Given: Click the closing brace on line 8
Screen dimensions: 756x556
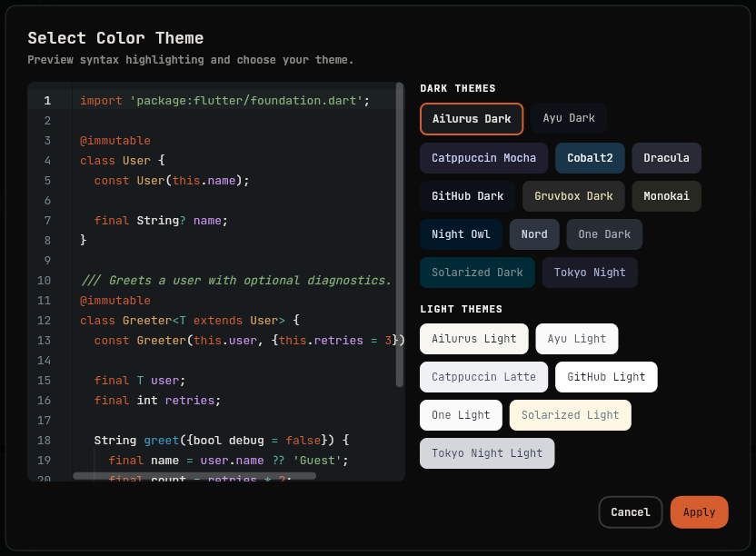Looking at the screenshot, I should pos(83,240).
